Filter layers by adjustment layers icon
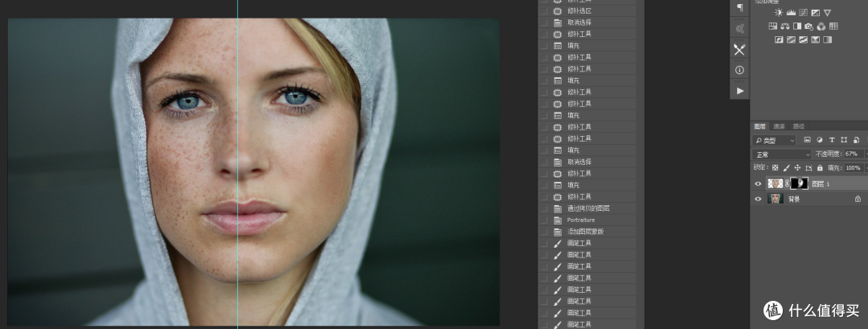Screen dimensions: 868x329 819,140
